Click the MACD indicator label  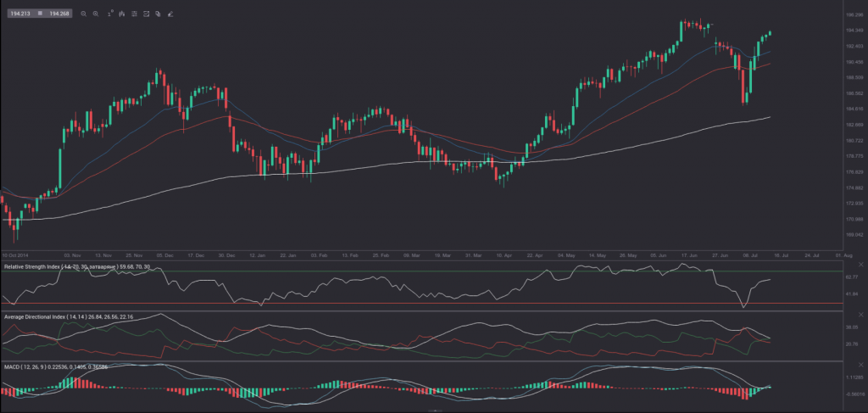click(11, 366)
